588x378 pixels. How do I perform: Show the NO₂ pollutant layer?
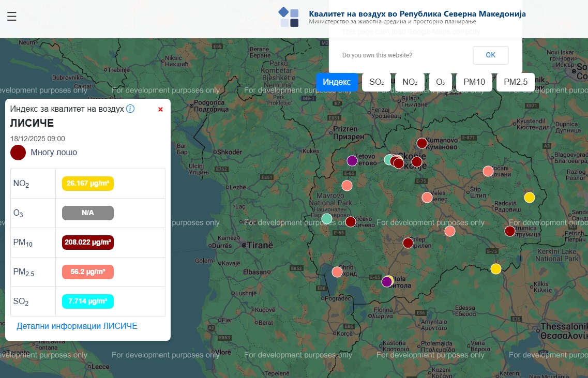(410, 82)
